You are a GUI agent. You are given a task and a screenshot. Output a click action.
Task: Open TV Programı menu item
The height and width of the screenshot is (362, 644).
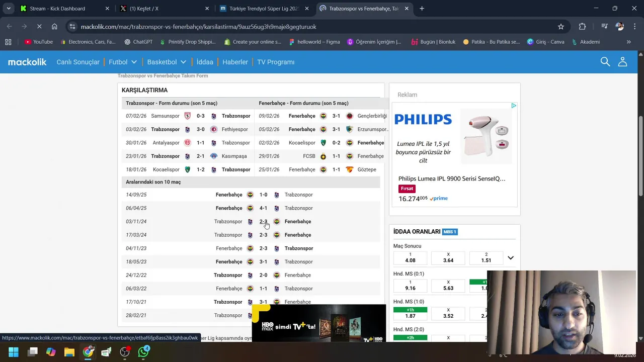point(276,62)
